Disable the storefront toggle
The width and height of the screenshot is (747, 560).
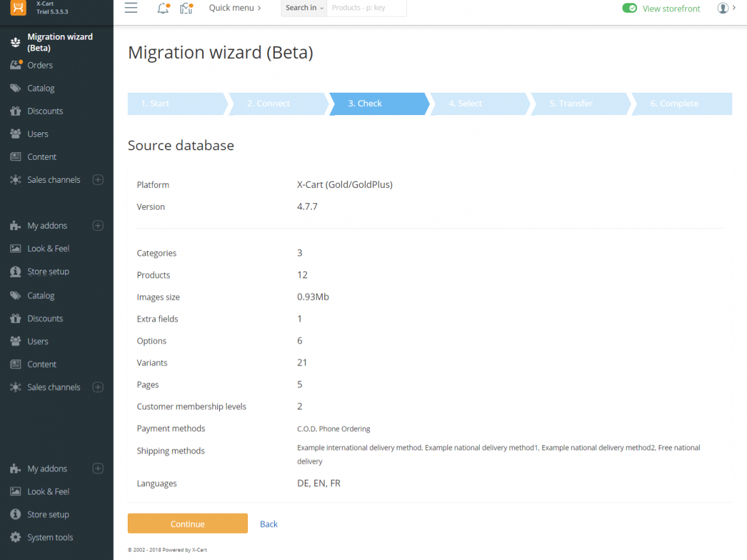pos(629,9)
